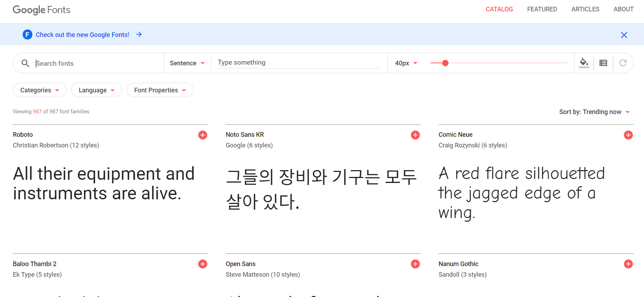
Task: Click 'Google (6 styles)' text
Action: click(x=249, y=145)
